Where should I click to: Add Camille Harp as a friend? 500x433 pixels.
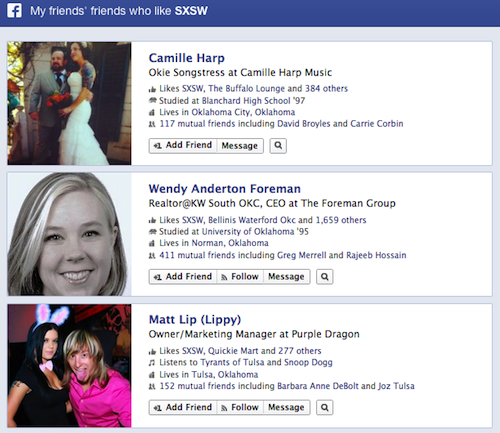click(183, 146)
